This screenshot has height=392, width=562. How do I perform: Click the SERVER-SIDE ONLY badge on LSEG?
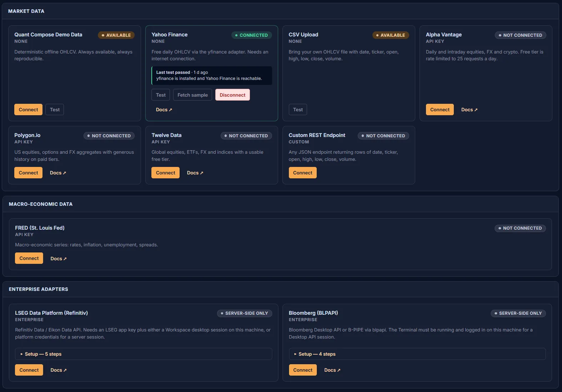pyautogui.click(x=245, y=313)
